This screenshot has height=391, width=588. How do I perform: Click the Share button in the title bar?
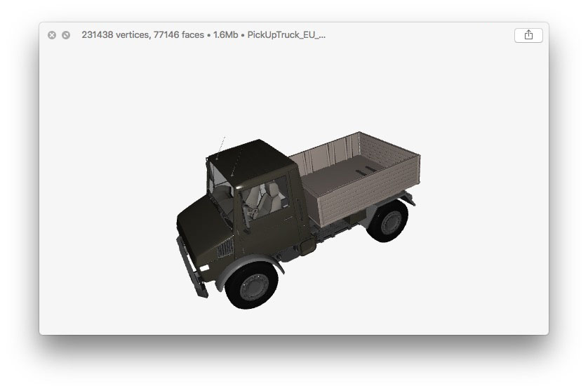coord(528,35)
